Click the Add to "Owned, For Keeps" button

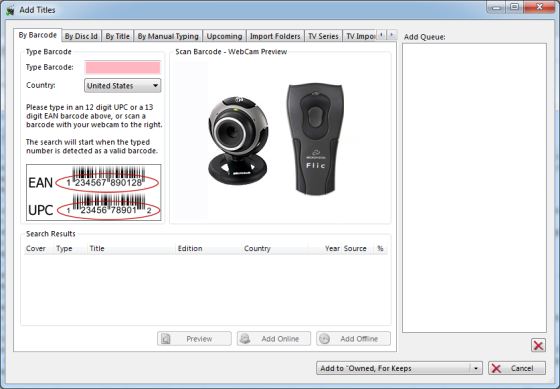coord(393,368)
